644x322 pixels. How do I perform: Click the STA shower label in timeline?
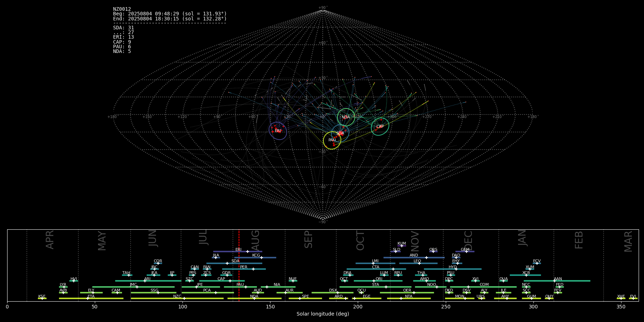375,285
